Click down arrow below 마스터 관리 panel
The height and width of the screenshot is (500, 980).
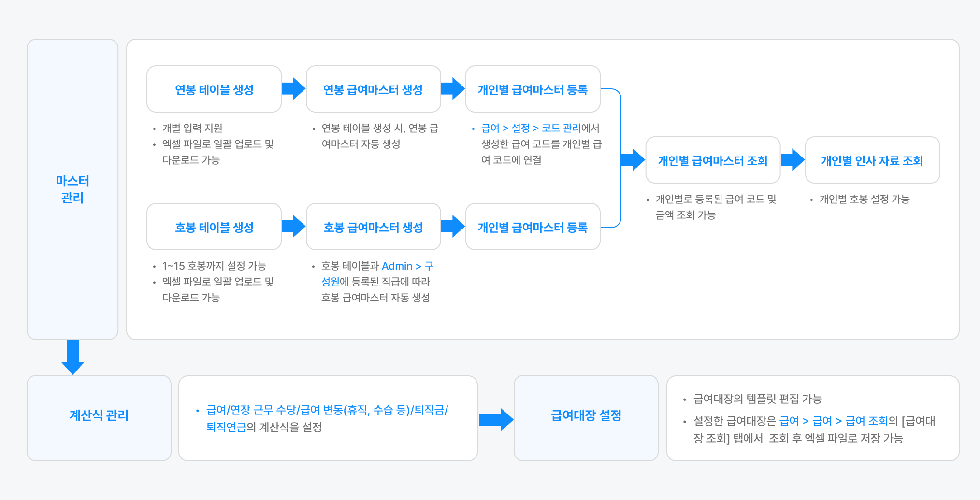73,357
